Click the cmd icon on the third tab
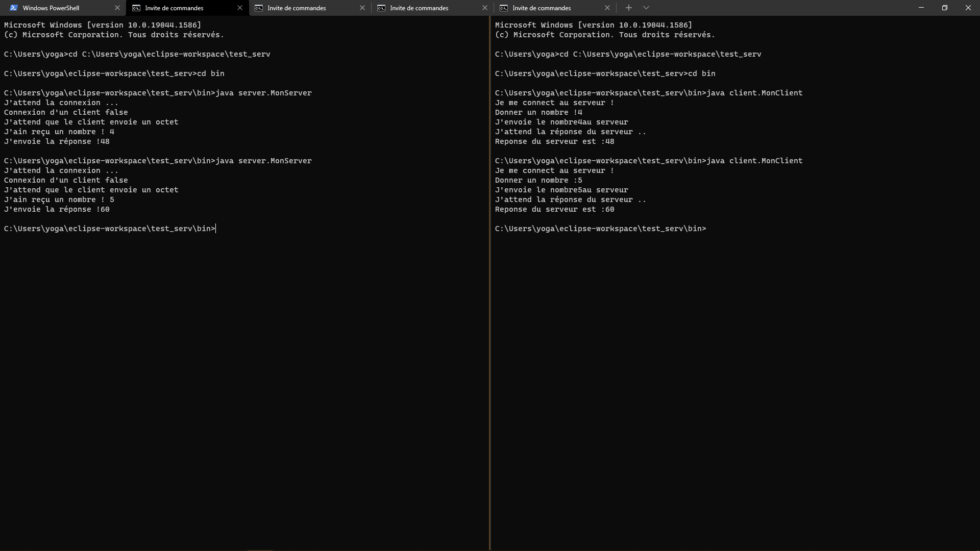The image size is (980, 551). [x=260, y=8]
